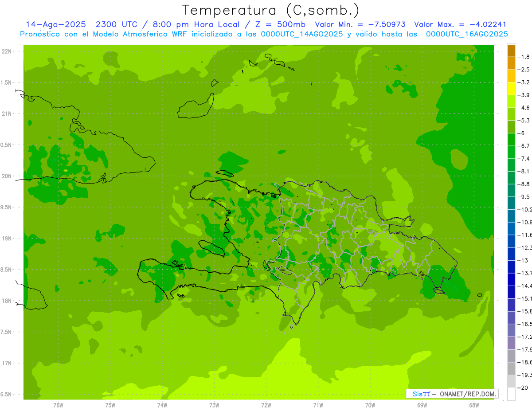Click the '8.5N' latitude axis label
Image resolution: width=532 pixels, height=411 pixels.
6,270
